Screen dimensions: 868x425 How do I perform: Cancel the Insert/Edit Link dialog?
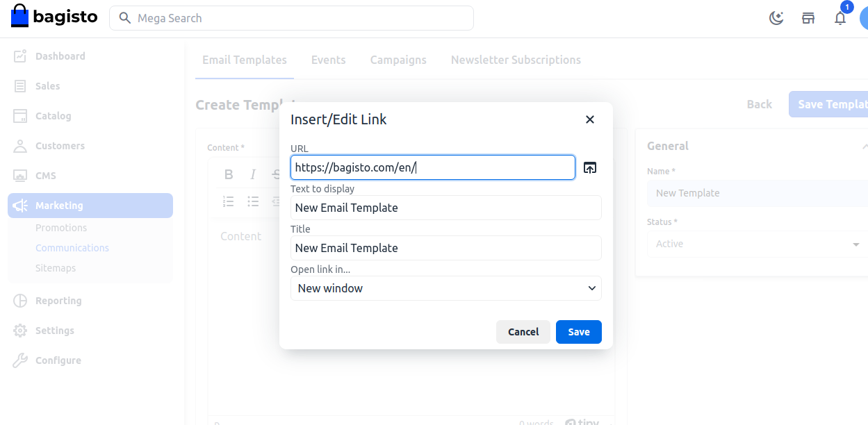pos(523,332)
